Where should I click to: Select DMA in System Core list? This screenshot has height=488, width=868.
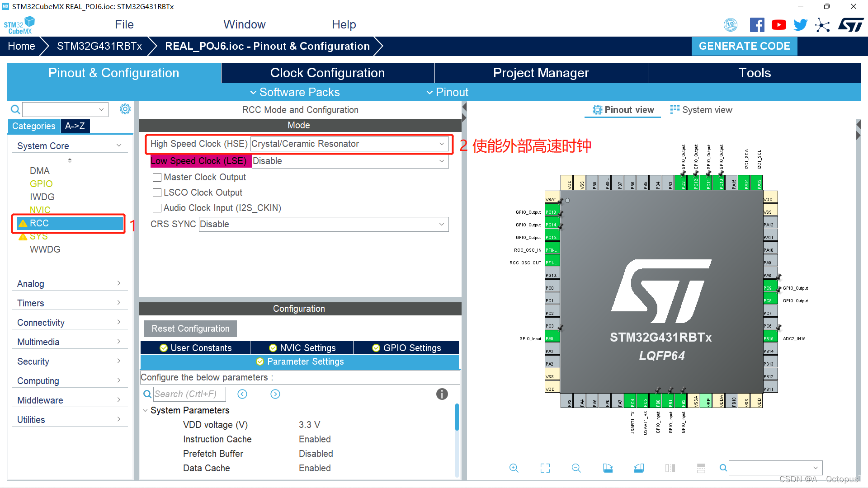[x=40, y=171]
